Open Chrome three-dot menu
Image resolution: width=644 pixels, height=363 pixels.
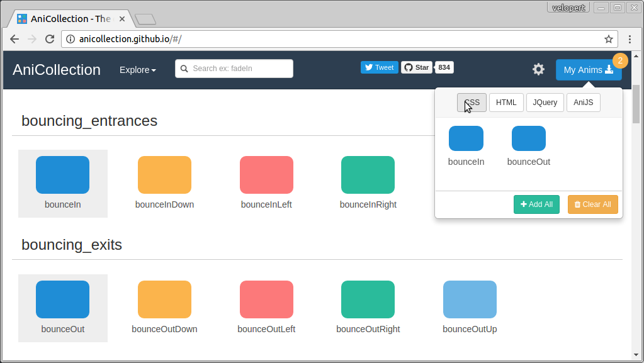(x=630, y=39)
